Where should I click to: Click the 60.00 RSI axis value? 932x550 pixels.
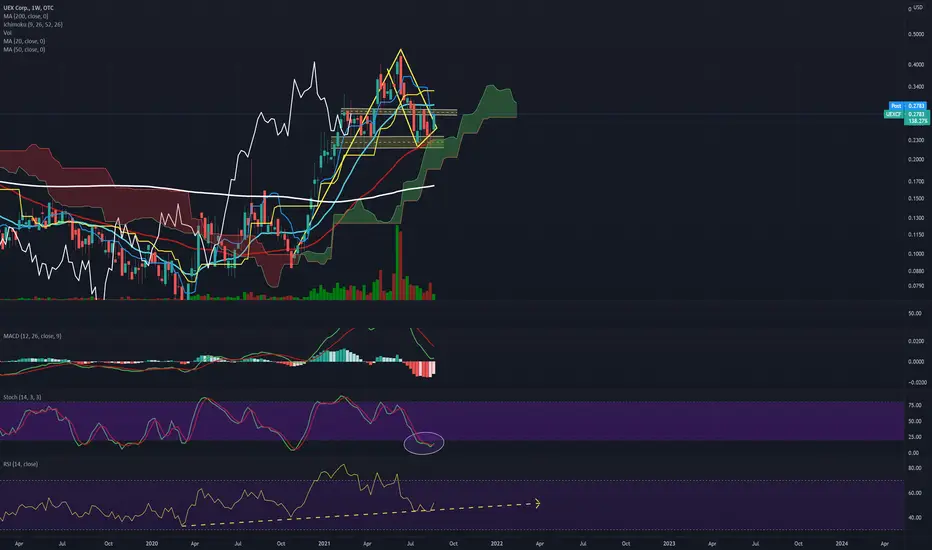915,493
